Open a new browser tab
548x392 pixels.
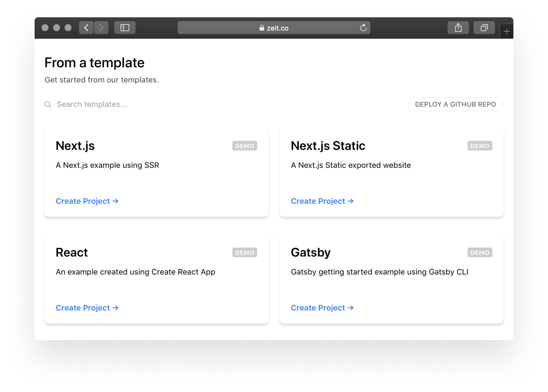(506, 31)
